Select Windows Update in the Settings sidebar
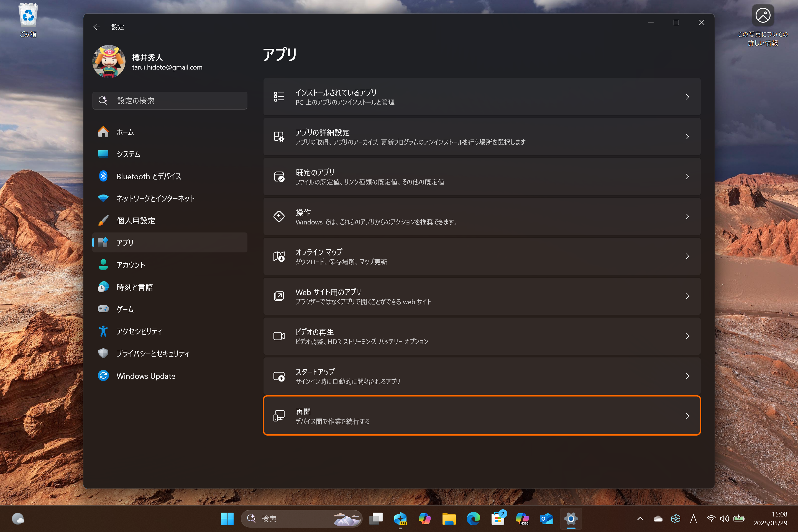 coord(146,376)
